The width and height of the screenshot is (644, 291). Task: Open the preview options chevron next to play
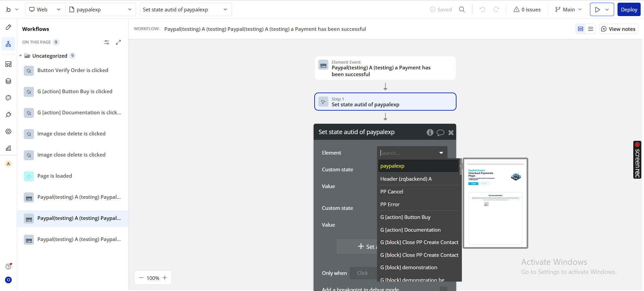click(607, 9)
